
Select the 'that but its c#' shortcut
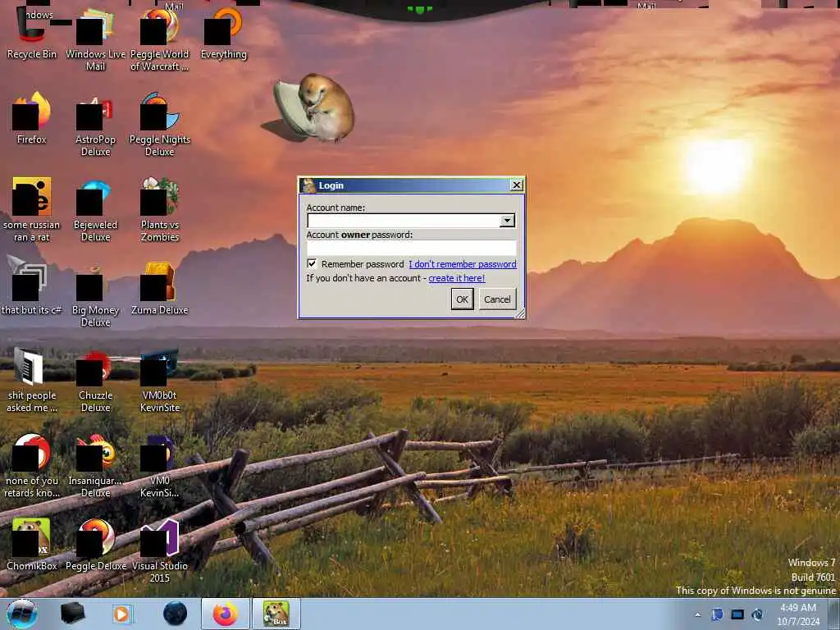click(32, 285)
